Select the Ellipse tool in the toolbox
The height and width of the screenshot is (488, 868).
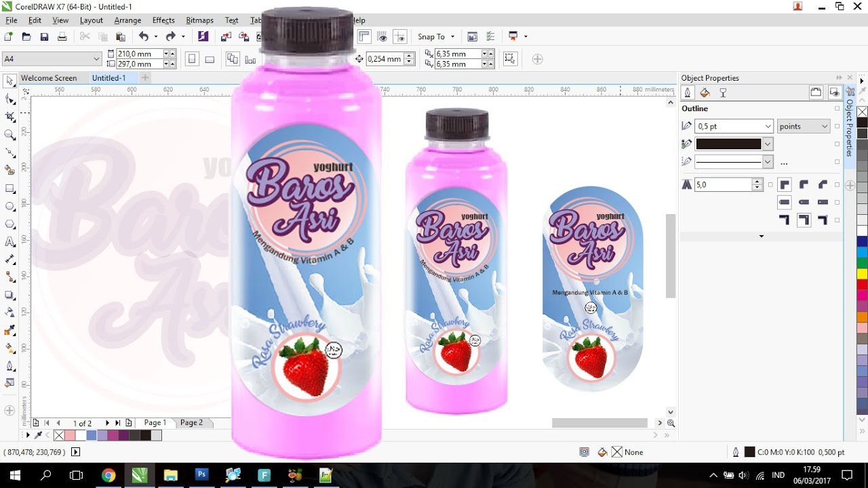pos(10,206)
